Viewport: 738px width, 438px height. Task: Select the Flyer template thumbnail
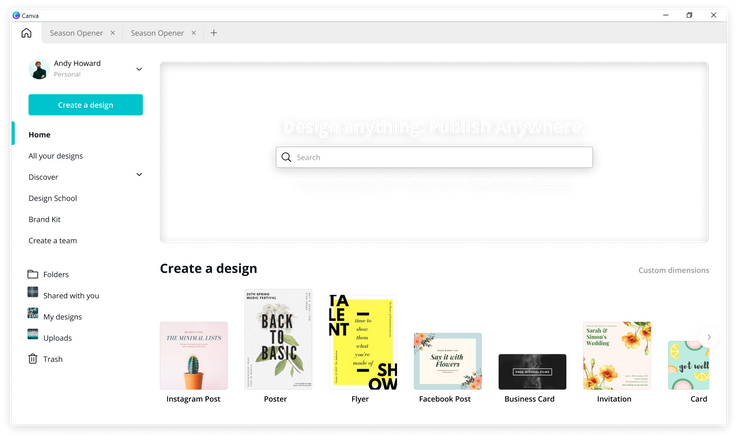(363, 342)
